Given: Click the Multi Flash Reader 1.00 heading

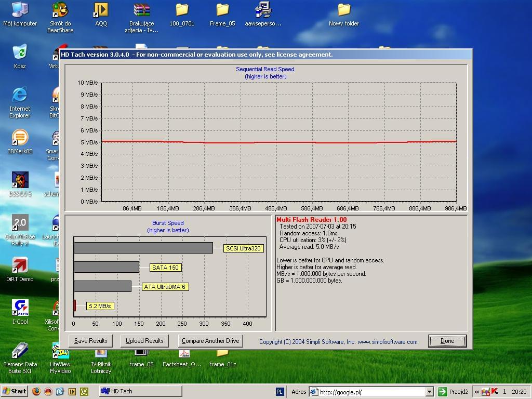Looking at the screenshot, I should click(312, 220).
